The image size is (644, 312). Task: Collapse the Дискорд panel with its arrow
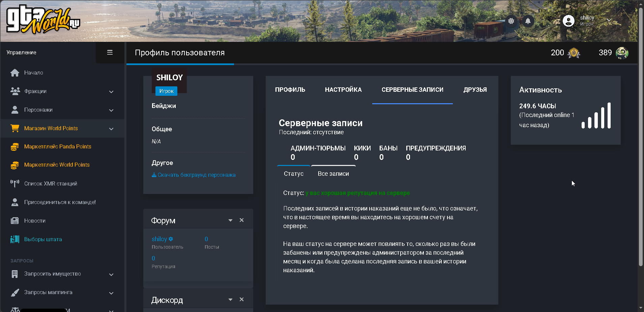230,300
